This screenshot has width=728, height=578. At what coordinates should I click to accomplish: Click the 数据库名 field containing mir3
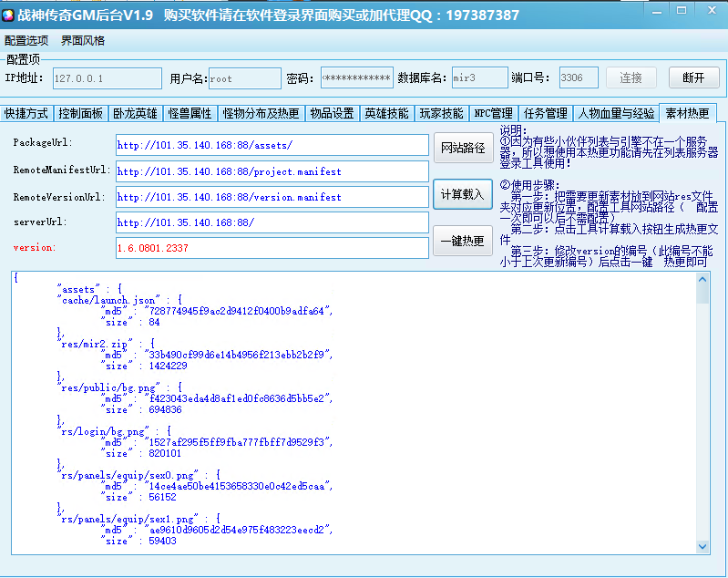click(479, 78)
